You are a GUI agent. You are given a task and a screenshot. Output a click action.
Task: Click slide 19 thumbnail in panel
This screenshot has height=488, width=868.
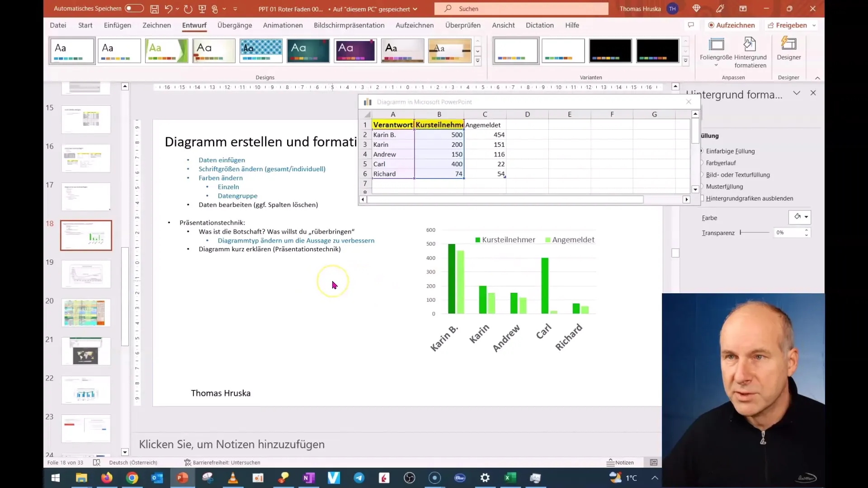click(x=85, y=273)
